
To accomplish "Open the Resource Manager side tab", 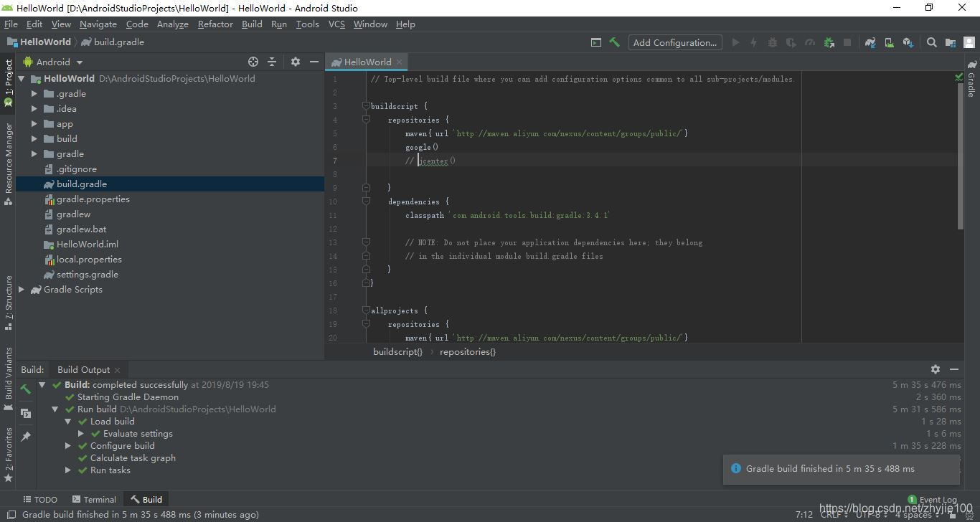I will (x=9, y=164).
